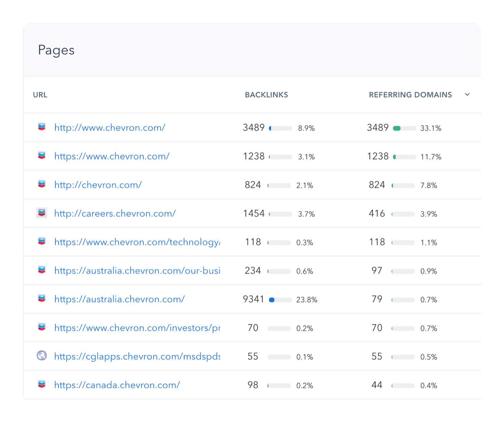Click the favicon next to http://careers.chevron.com/
Screen dimensions: 504x425
pos(42,213)
